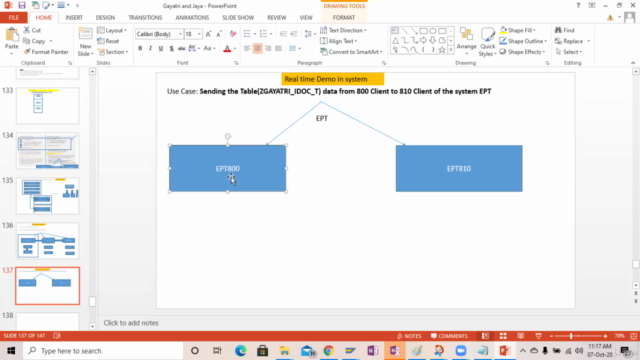Open font color dropdown arrow
The height and width of the screenshot is (360, 640).
(x=235, y=49)
